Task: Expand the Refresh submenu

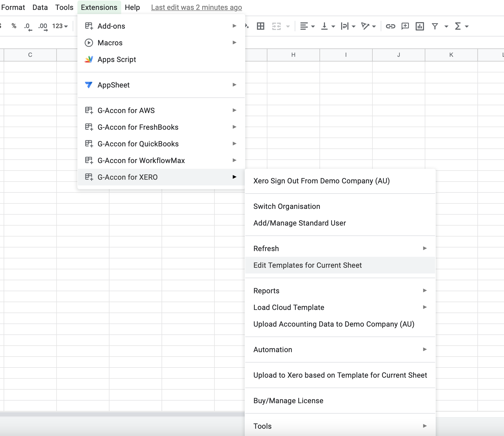Action: (340, 248)
